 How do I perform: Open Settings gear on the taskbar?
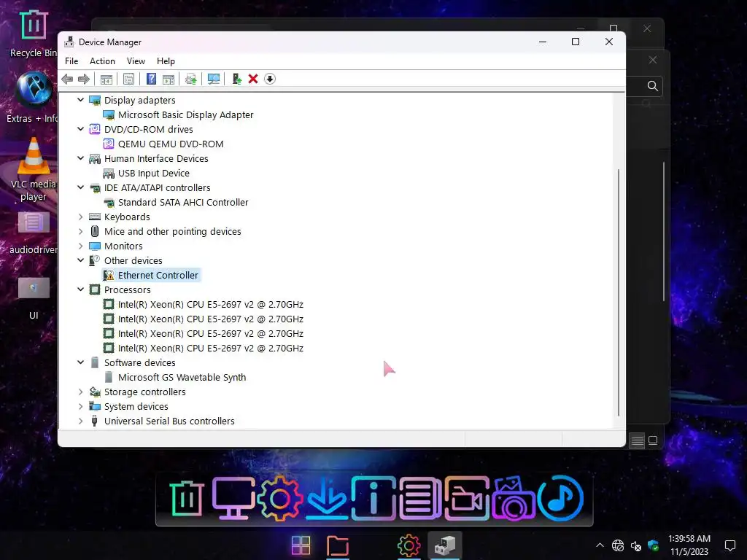[x=409, y=545]
